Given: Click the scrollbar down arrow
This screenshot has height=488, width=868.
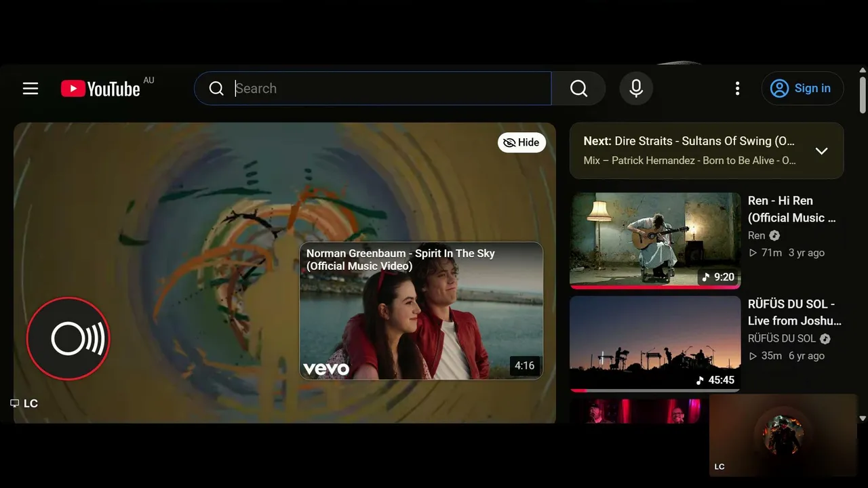Looking at the screenshot, I should [863, 419].
